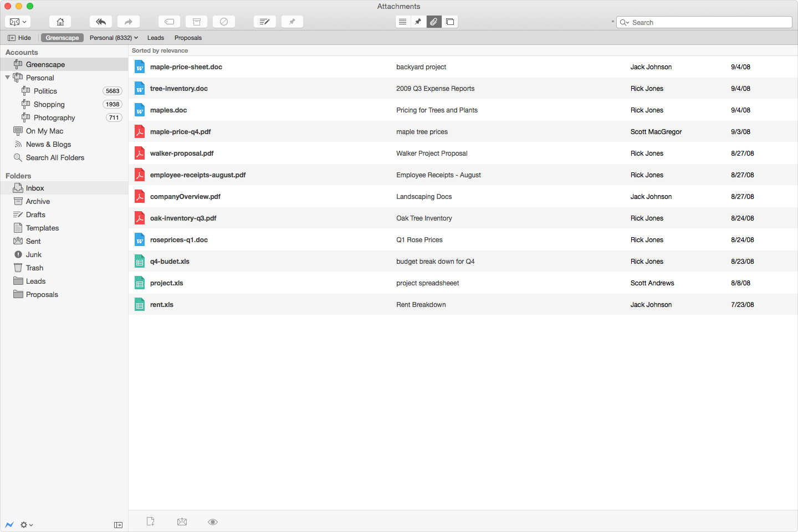Click the Forward arrow icon
798x532 pixels.
pos(128,22)
